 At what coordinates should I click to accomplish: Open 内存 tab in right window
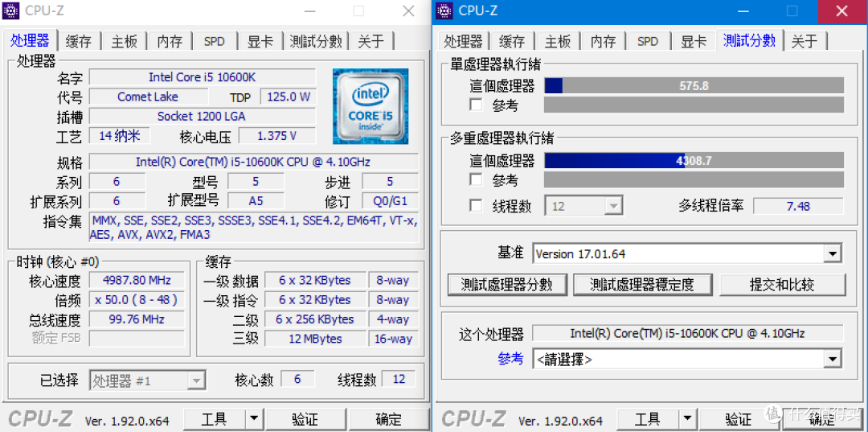coord(603,42)
